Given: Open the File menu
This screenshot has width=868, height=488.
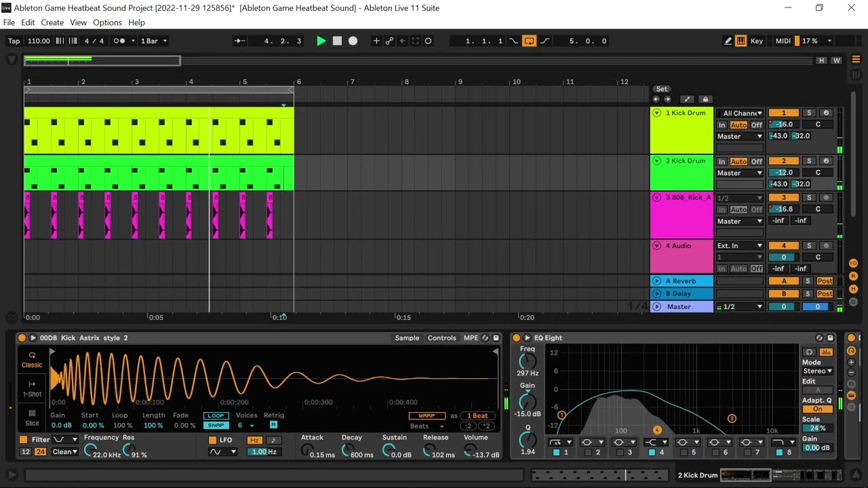Looking at the screenshot, I should (x=9, y=22).
